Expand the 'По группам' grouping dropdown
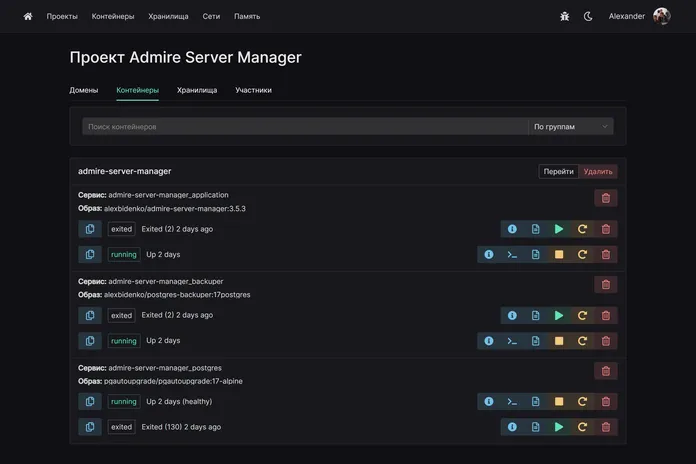Viewport: 696px width, 464px height. coord(570,127)
